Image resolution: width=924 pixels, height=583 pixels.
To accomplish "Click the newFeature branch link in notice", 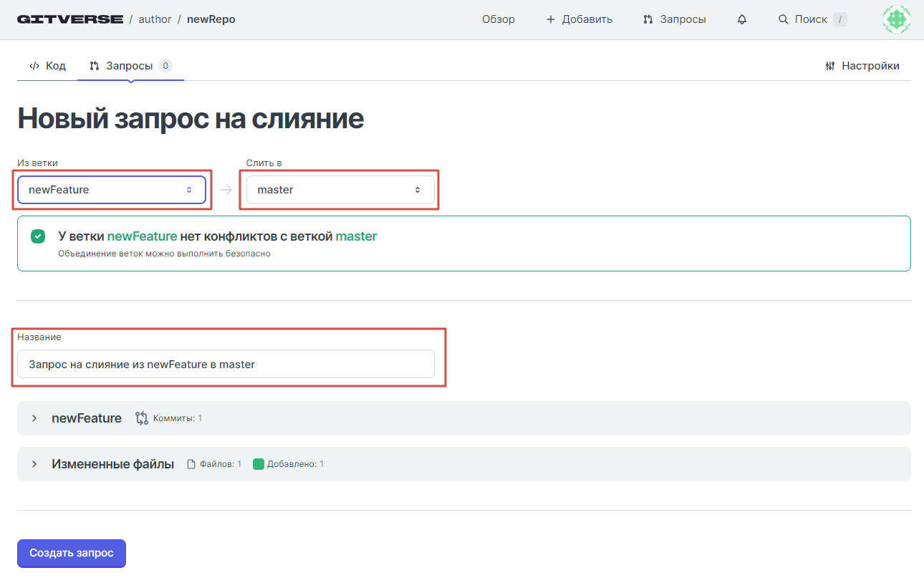I will pos(142,236).
